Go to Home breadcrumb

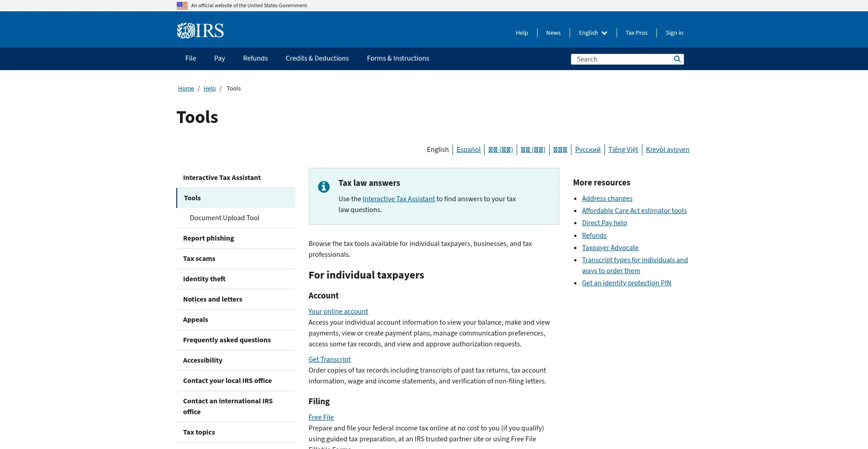(186, 89)
